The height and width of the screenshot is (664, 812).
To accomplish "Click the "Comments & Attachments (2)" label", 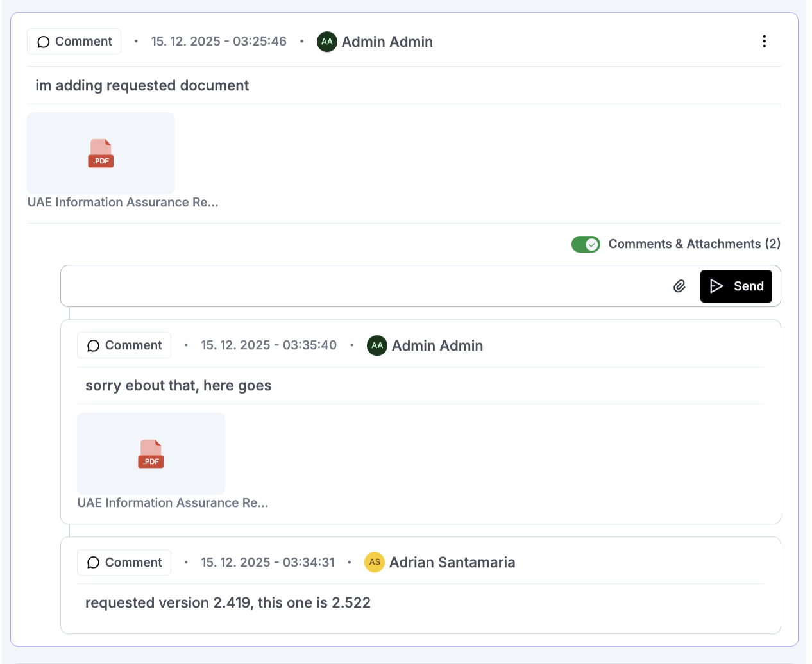I will pos(694,244).
